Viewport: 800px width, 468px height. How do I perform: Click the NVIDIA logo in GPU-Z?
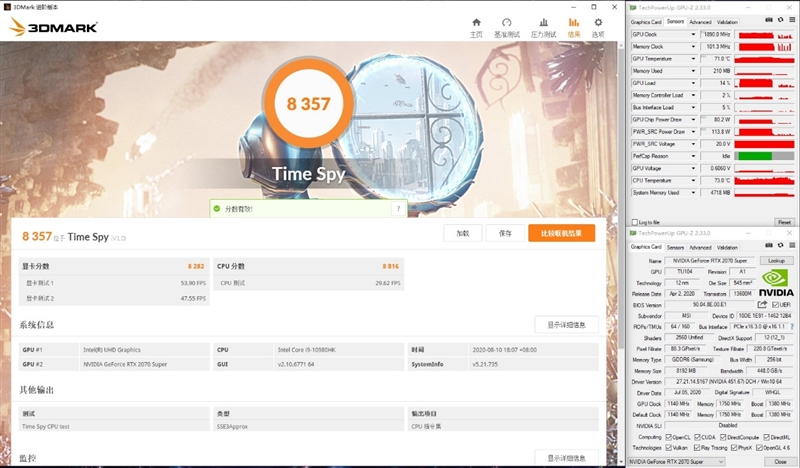coord(776,283)
